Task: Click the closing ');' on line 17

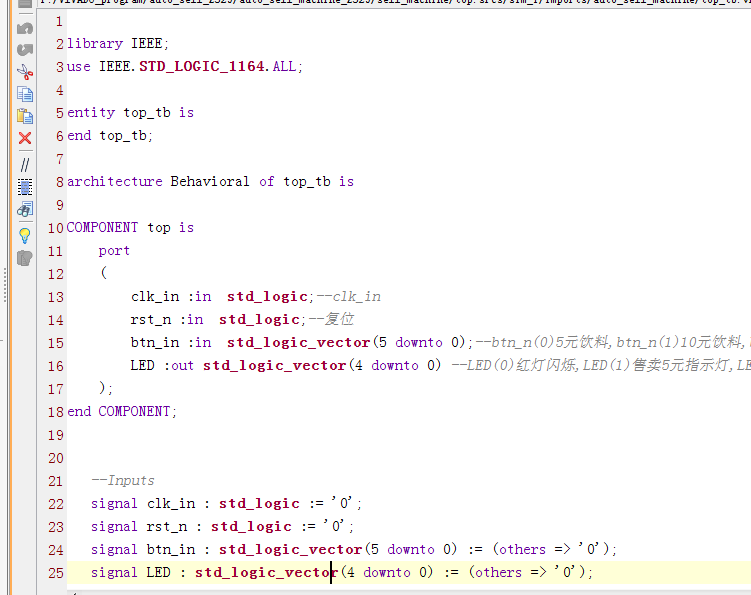Action: pos(106,388)
